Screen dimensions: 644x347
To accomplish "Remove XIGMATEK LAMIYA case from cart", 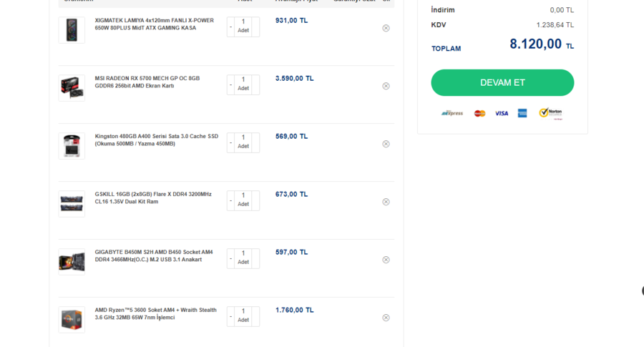I will [x=386, y=28].
